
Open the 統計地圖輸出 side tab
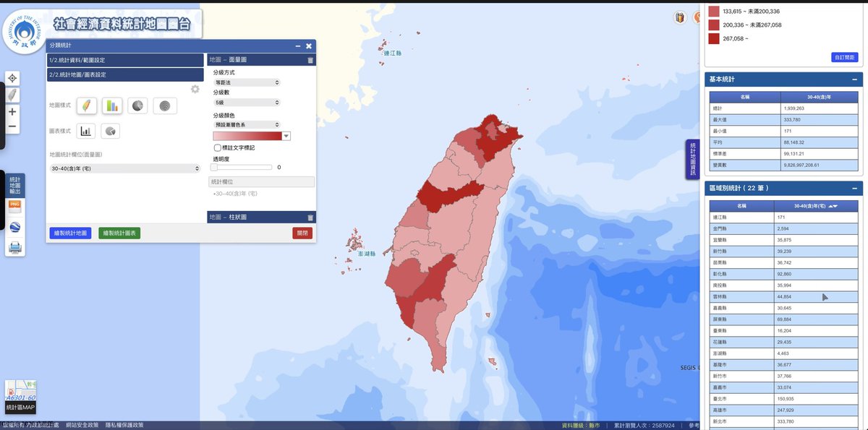(15, 185)
